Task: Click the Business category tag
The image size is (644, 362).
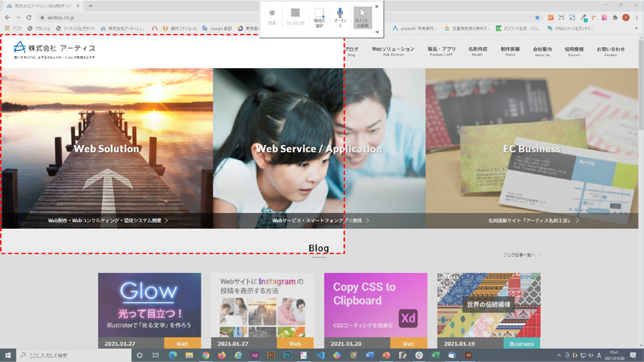Action: click(x=522, y=343)
